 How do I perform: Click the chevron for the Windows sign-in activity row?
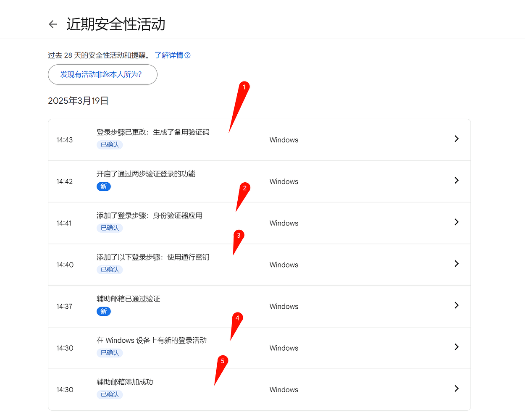(457, 347)
